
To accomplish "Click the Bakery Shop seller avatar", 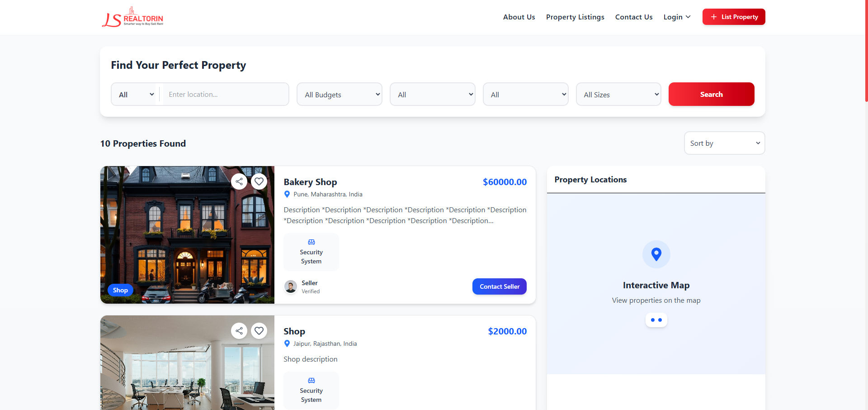I will (291, 286).
